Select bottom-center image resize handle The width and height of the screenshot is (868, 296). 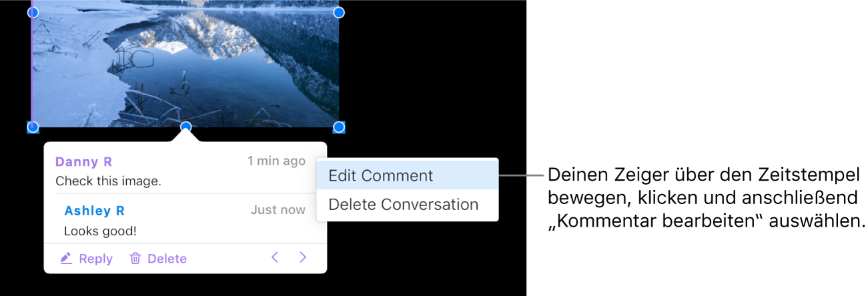[x=186, y=127]
